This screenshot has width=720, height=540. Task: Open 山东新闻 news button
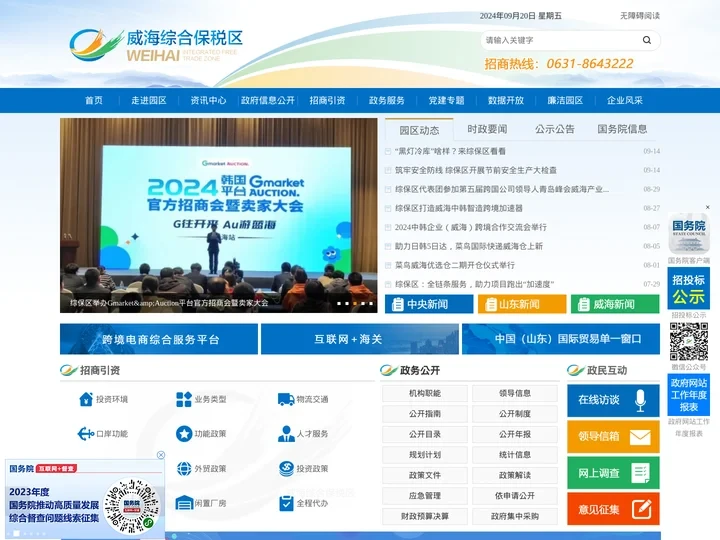[x=522, y=304]
